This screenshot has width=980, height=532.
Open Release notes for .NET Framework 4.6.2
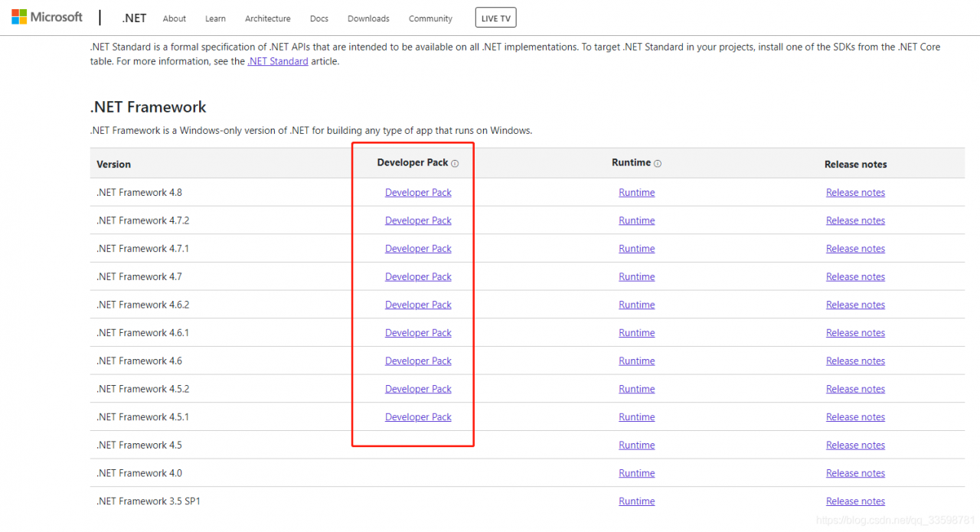855,305
